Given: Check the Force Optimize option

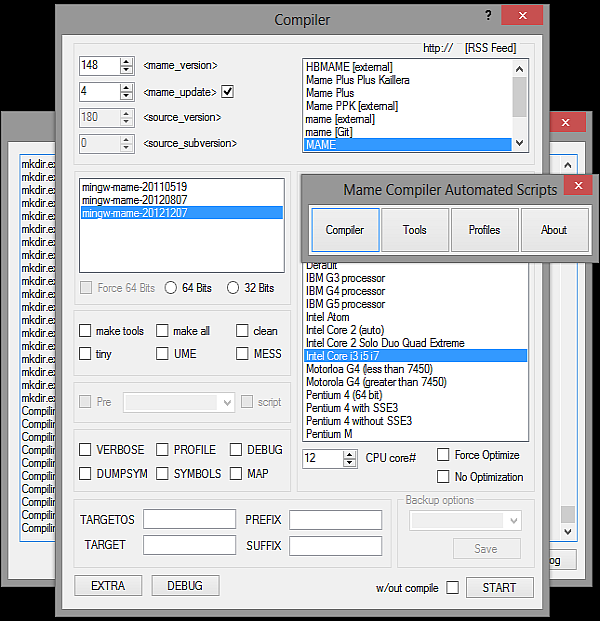Looking at the screenshot, I should (443, 455).
